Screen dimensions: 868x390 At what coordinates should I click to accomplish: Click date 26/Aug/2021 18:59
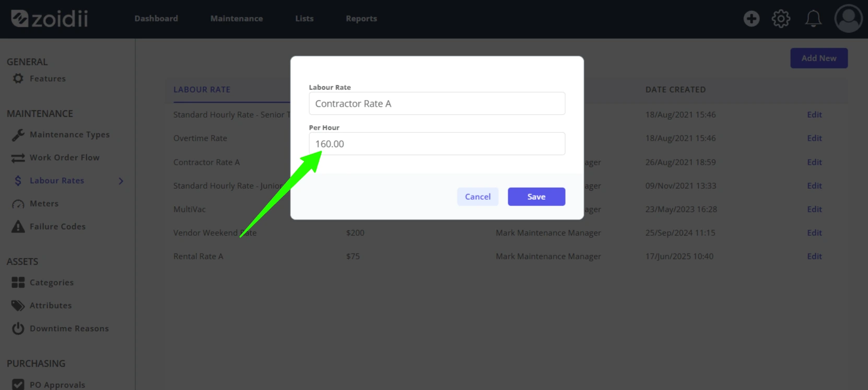680,162
